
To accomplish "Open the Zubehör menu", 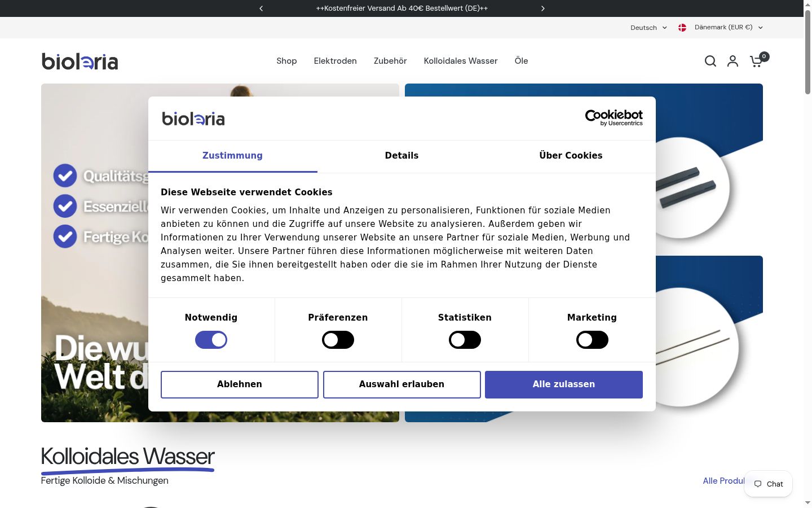I will coord(390,61).
